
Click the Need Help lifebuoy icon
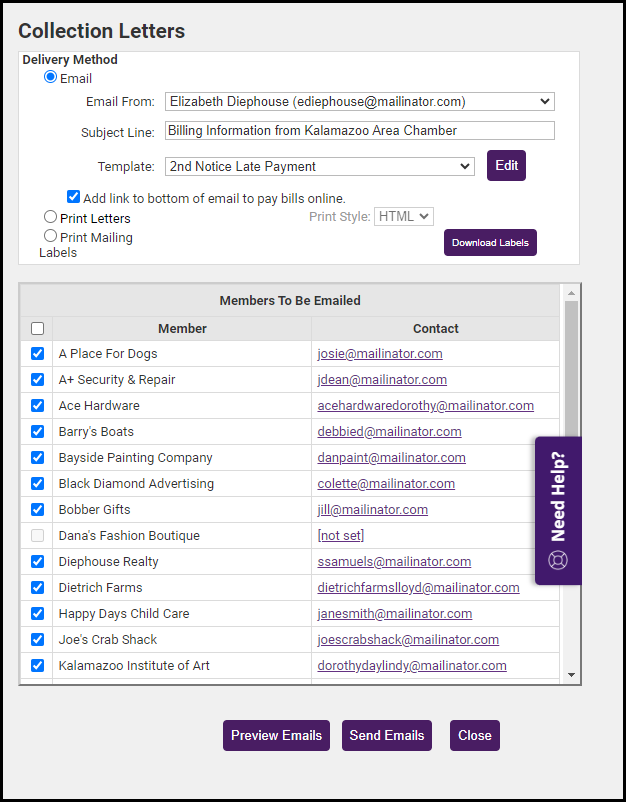[558, 560]
